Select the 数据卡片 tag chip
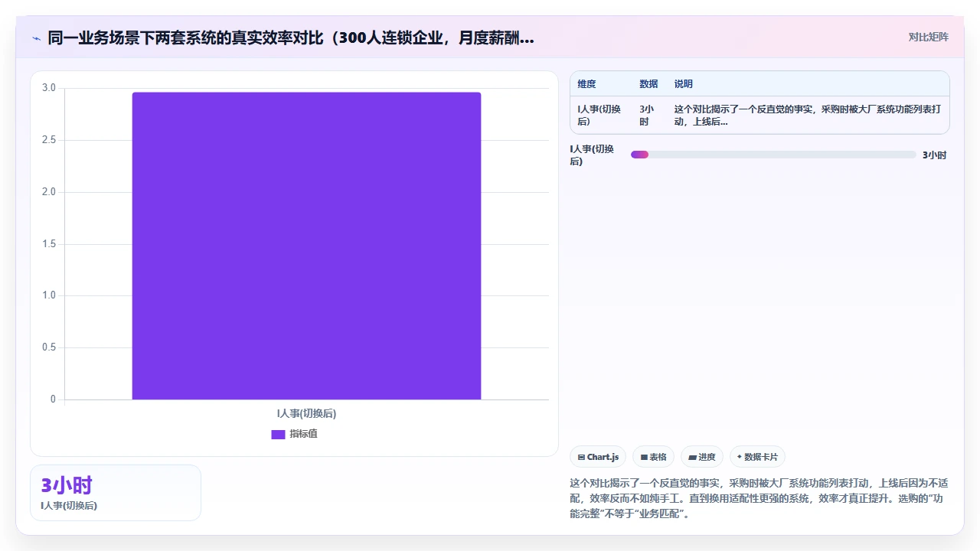Screen dimensions: 980x551 point(757,457)
